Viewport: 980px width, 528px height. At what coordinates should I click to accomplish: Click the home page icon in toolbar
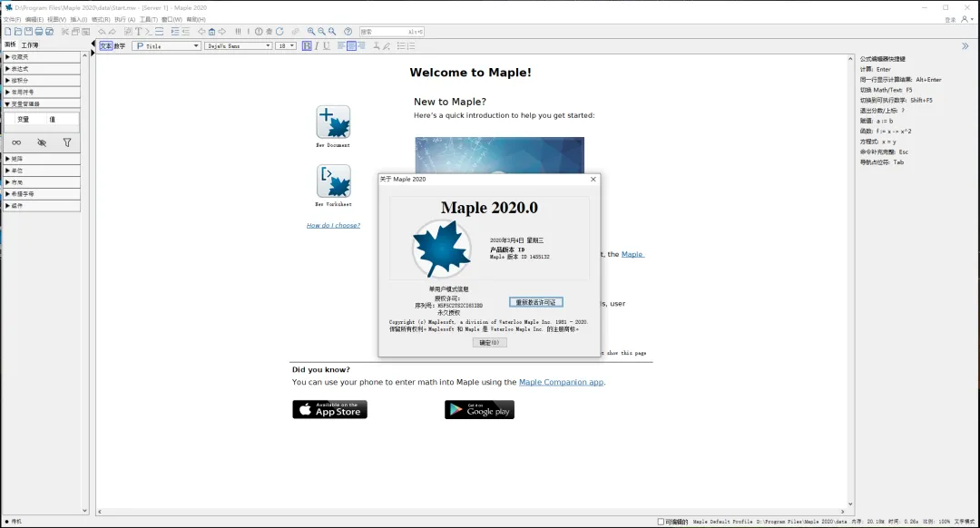click(211, 31)
